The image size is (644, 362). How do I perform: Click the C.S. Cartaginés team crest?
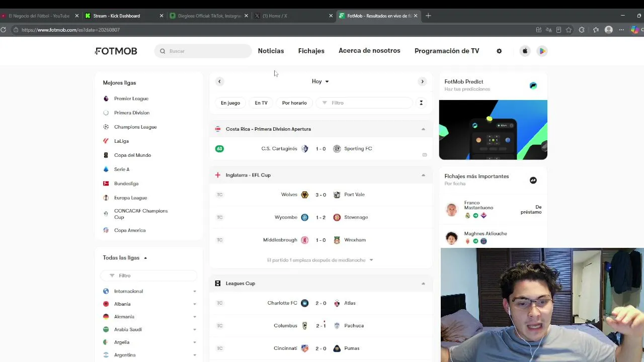[x=304, y=149]
